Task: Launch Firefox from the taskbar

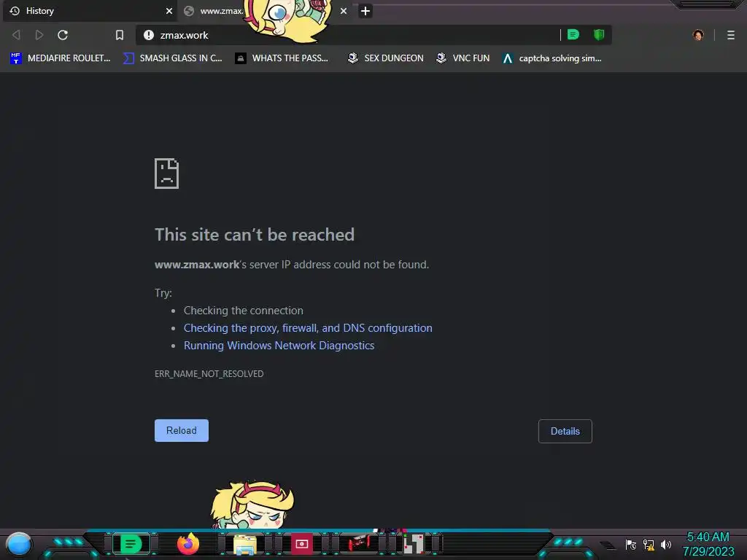Action: pyautogui.click(x=187, y=544)
